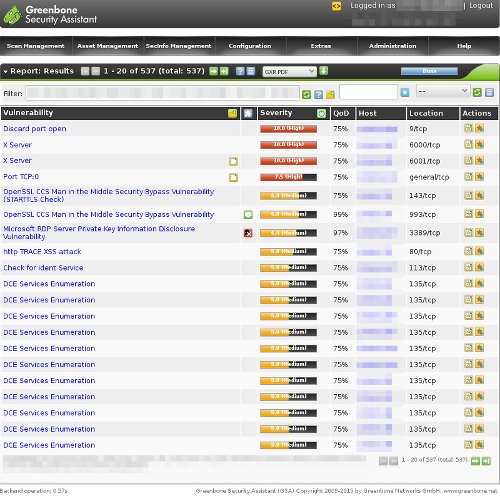Image resolution: width=500 pixels, height=496 pixels.
Task: Open the filter help icon
Action: [318, 94]
